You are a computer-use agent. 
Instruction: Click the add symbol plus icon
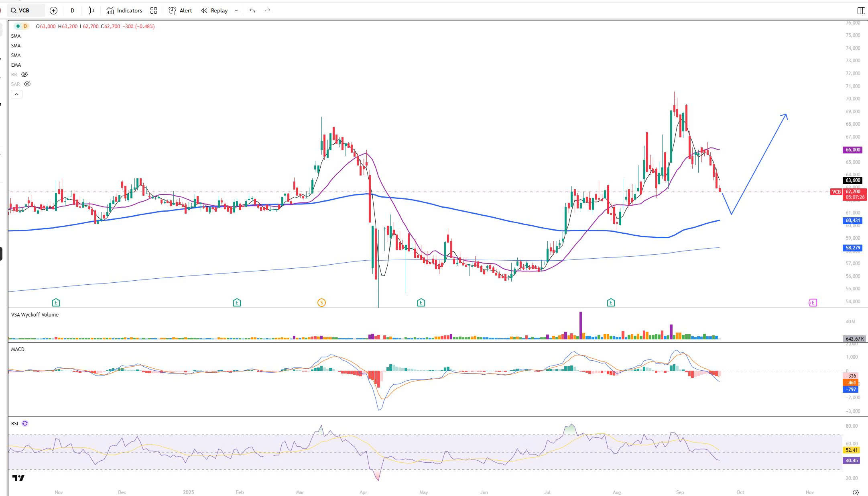coord(53,11)
